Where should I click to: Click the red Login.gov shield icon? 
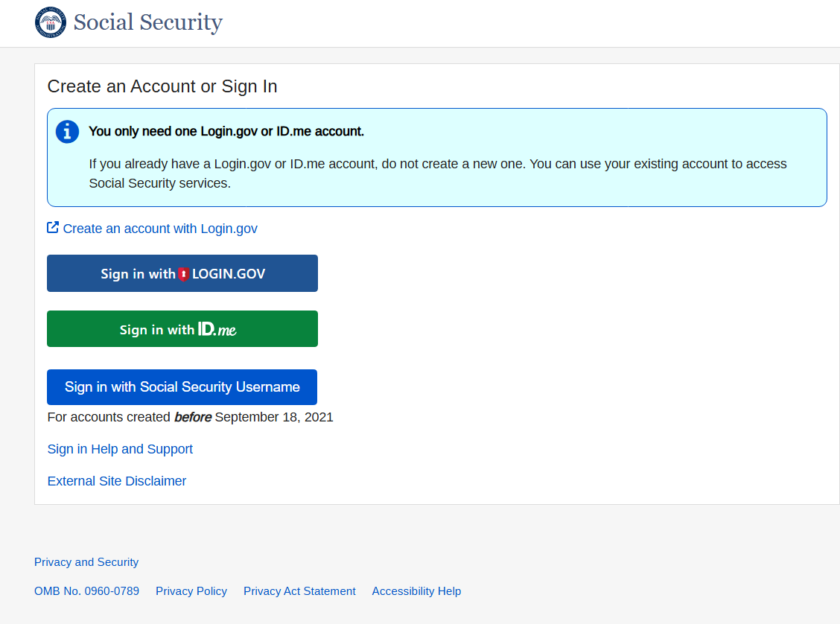coord(183,274)
